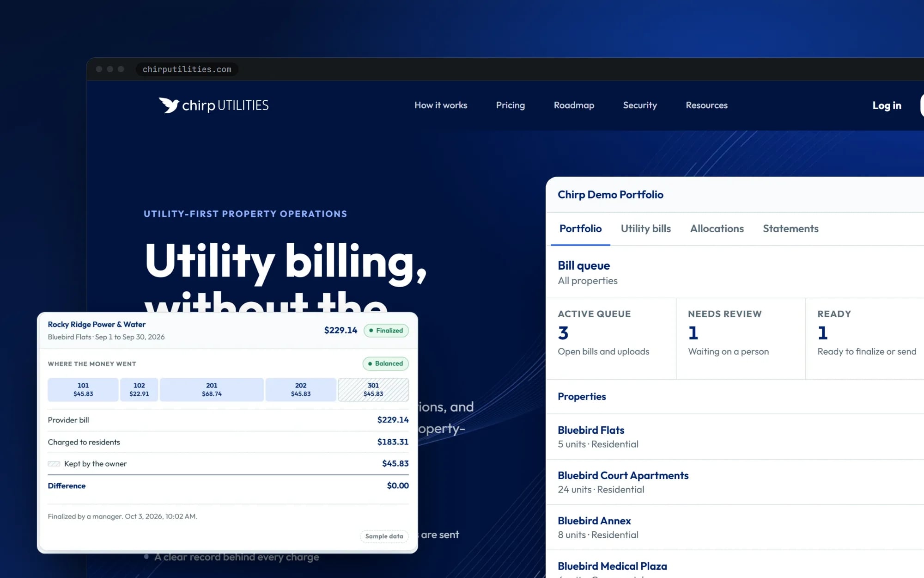Screen dimensions: 924x578
Task: Open the Allocations tab
Action: tap(717, 228)
